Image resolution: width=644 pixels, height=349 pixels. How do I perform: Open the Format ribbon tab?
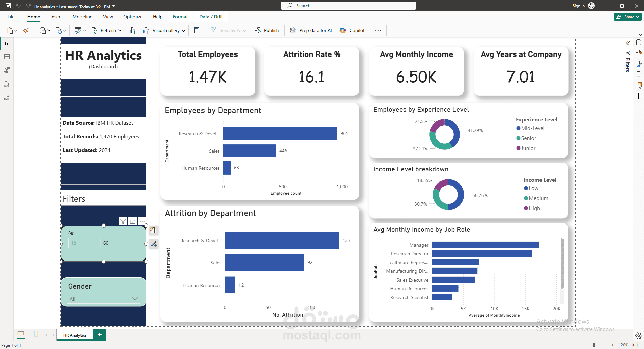180,17
